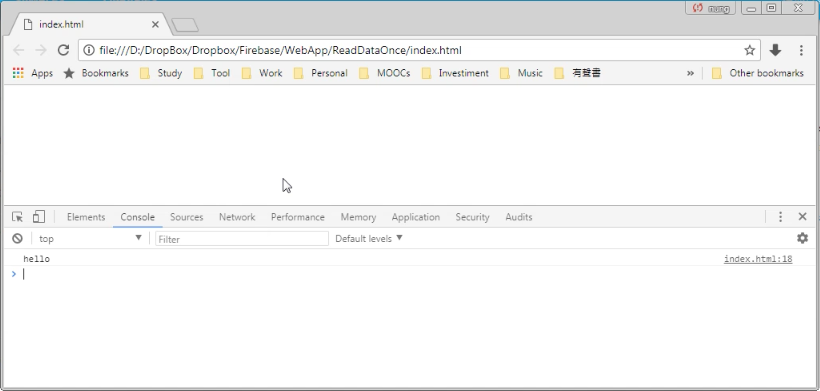The height and width of the screenshot is (391, 820).
Task: Open the Default levels dropdown
Action: tap(369, 238)
